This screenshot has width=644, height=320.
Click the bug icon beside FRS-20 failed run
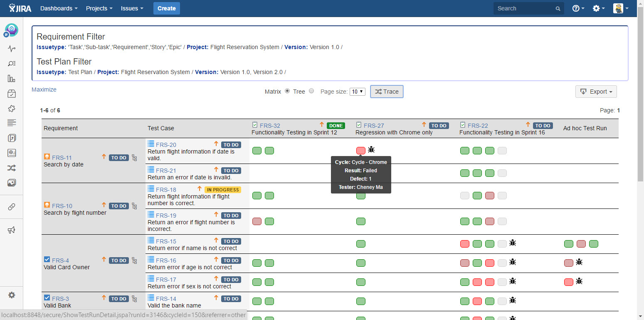[371, 150]
